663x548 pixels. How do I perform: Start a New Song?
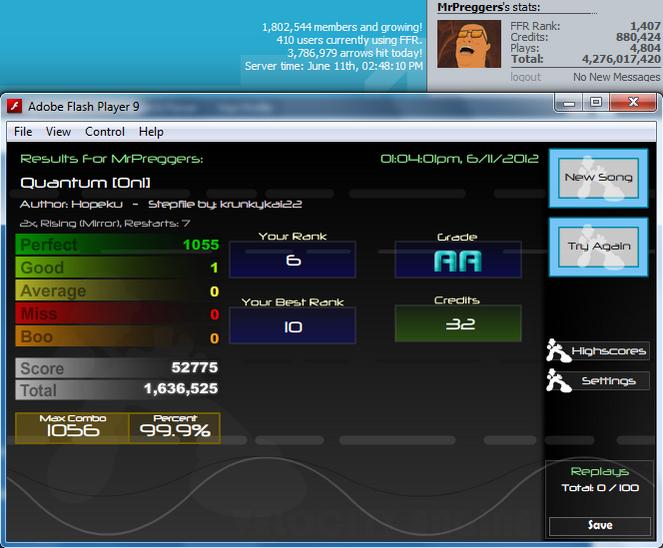pyautogui.click(x=598, y=178)
